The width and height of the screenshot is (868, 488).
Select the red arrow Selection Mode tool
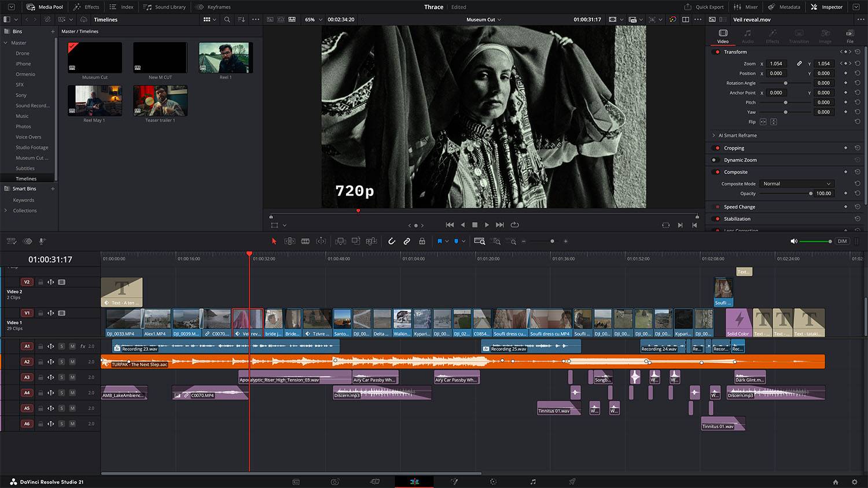[274, 241]
